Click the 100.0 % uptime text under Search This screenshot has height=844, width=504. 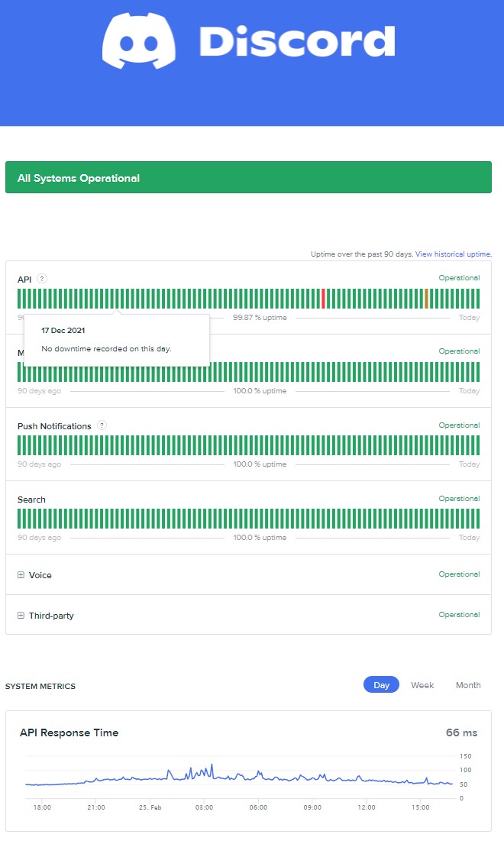(x=260, y=537)
